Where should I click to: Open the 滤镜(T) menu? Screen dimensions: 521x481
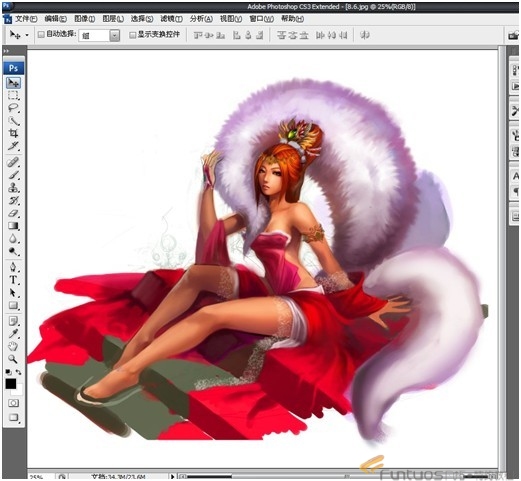pyautogui.click(x=171, y=19)
